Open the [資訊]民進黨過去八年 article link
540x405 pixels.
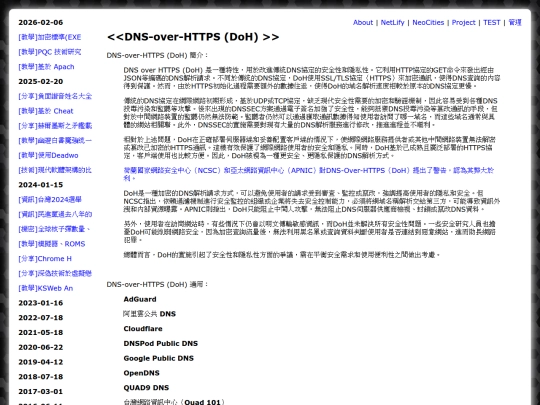click(55, 215)
